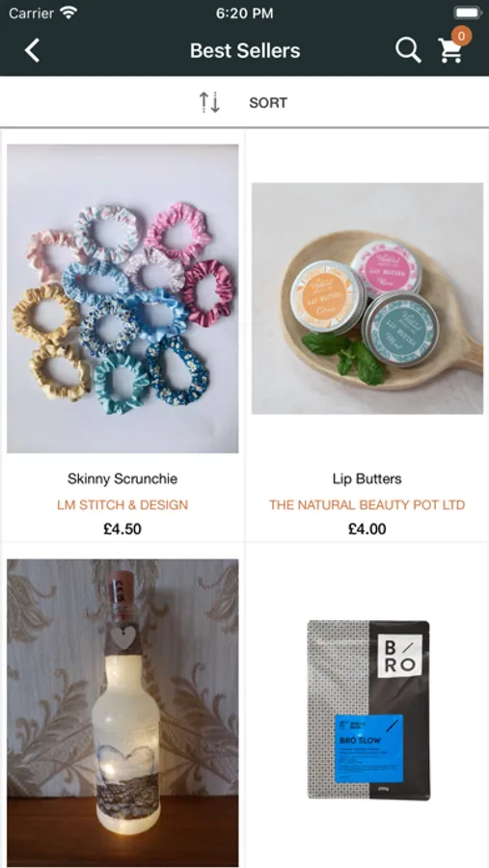This screenshot has height=868, width=489.
Task: Tap the Wi-Fi status icon
Action: click(69, 13)
